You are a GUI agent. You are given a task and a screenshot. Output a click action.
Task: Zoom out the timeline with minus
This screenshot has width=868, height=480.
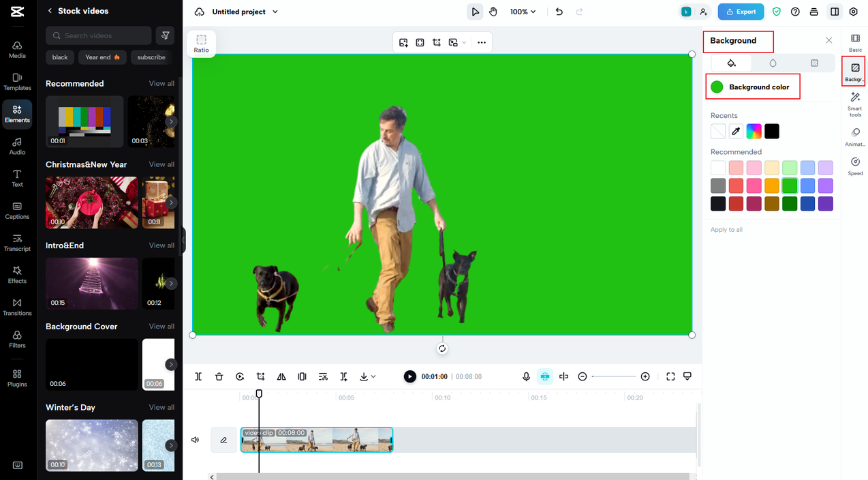pyautogui.click(x=583, y=376)
